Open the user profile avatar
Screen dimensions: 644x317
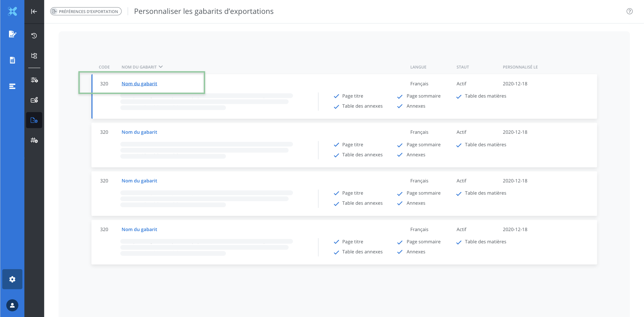[x=12, y=305]
